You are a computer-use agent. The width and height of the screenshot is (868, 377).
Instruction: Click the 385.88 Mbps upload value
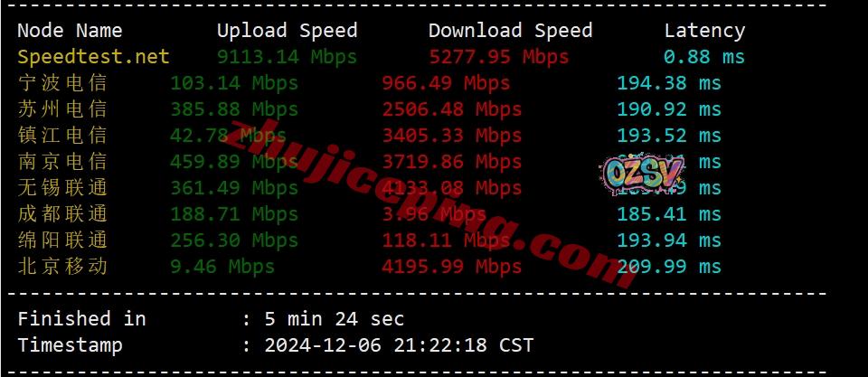(x=234, y=109)
